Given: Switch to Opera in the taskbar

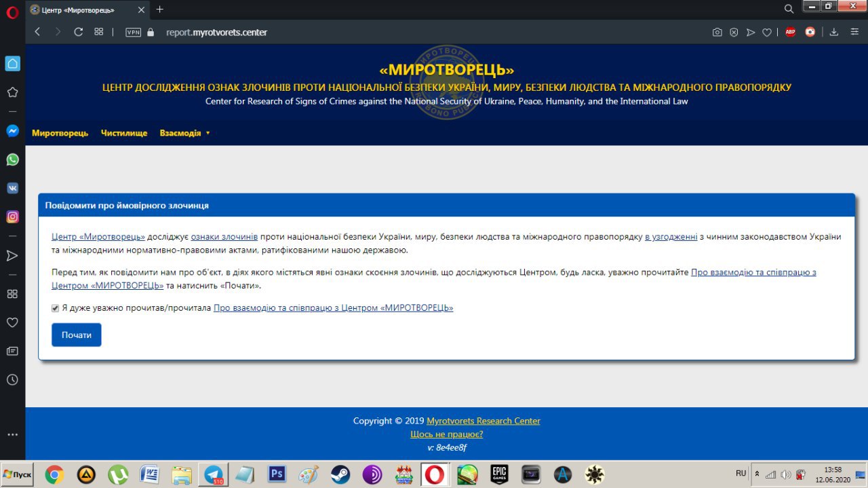Looking at the screenshot, I should [435, 474].
